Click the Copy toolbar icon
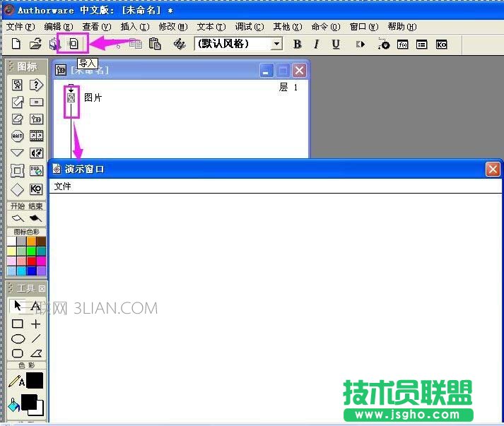The image size is (504, 426). pos(136,44)
